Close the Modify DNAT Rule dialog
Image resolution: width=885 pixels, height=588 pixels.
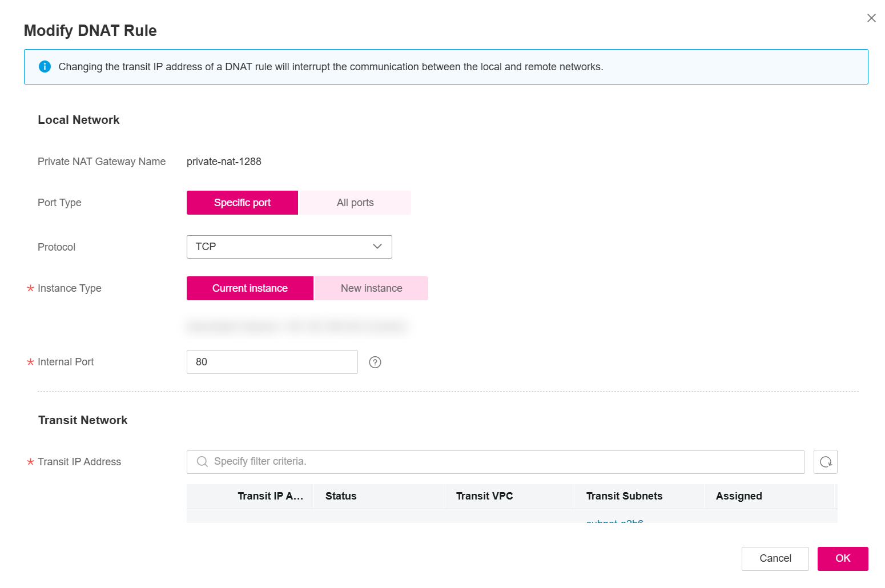871,18
